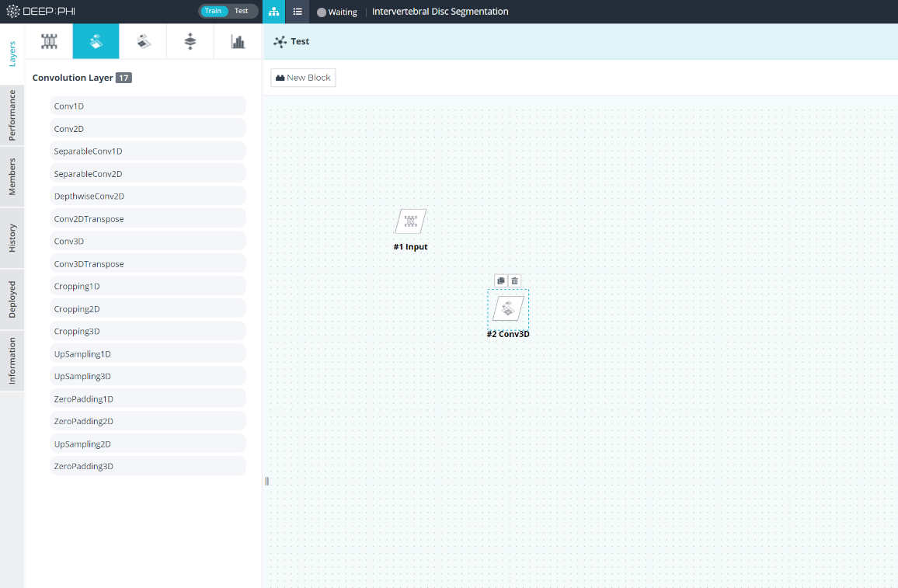Image resolution: width=898 pixels, height=588 pixels.
Task: Select the Conv1D layer
Action: pos(148,106)
